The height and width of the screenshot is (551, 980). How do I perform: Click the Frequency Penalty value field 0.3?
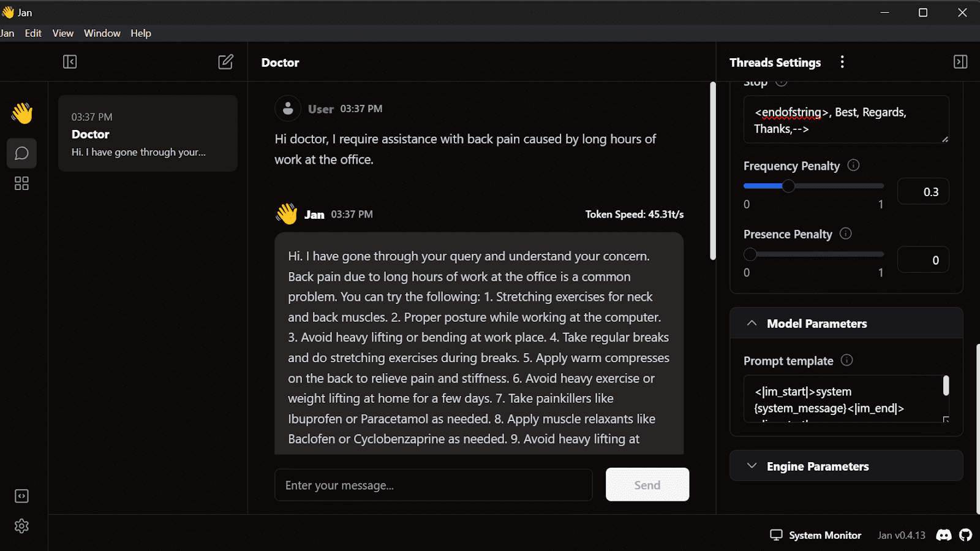pos(923,192)
